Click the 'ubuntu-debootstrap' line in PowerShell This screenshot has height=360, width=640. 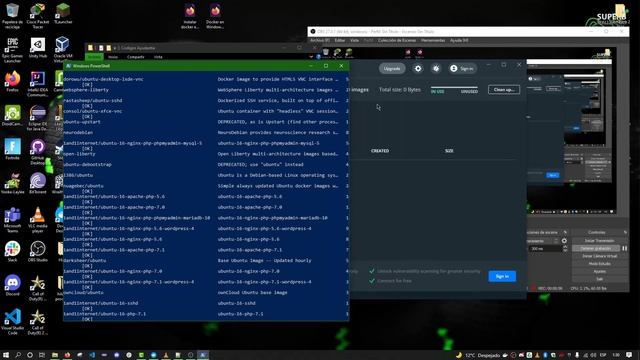87,164
